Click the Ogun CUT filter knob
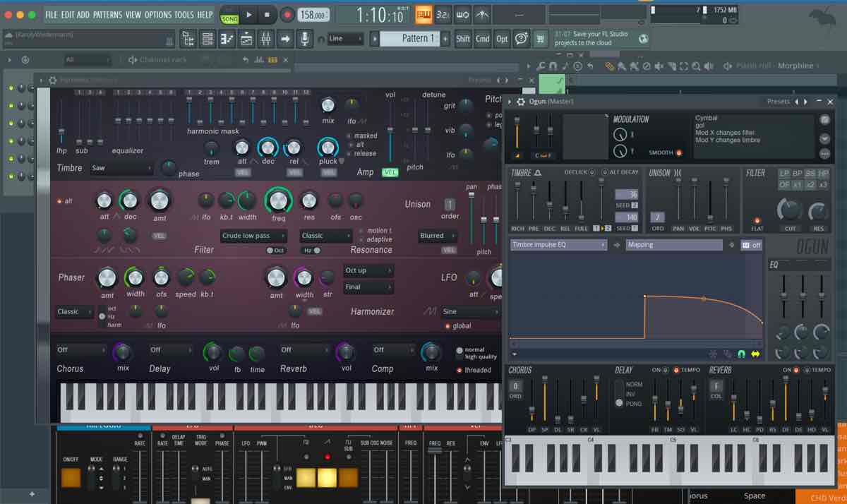Screen dimensions: 847x504 pos(790,211)
